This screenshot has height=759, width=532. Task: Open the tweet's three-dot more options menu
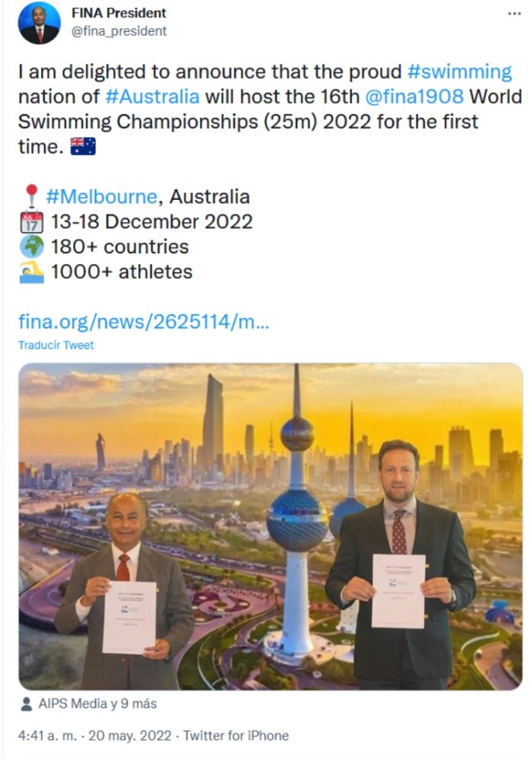click(515, 13)
